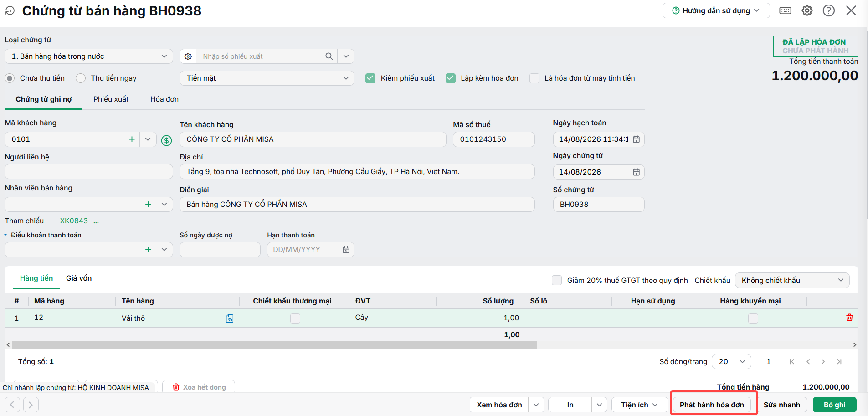
Task: Add a new điều khoản thanh toán
Action: click(x=148, y=250)
